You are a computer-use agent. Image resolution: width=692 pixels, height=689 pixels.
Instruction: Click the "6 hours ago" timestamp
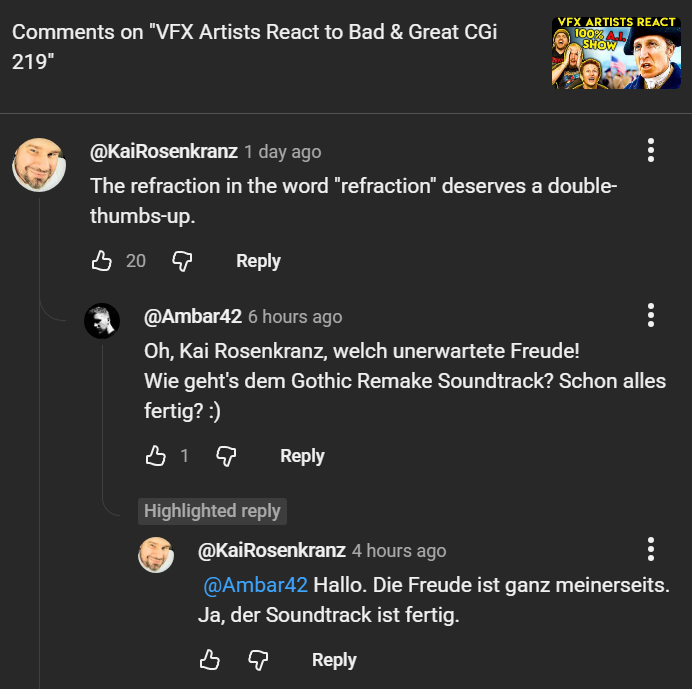[295, 317]
